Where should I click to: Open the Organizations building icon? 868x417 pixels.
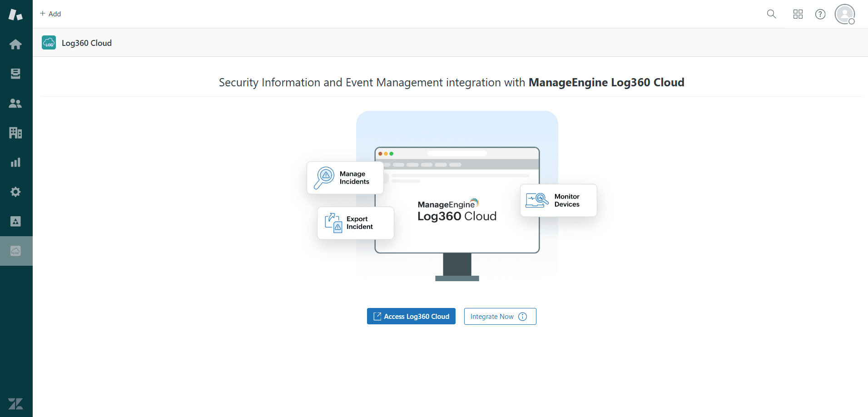click(15, 133)
